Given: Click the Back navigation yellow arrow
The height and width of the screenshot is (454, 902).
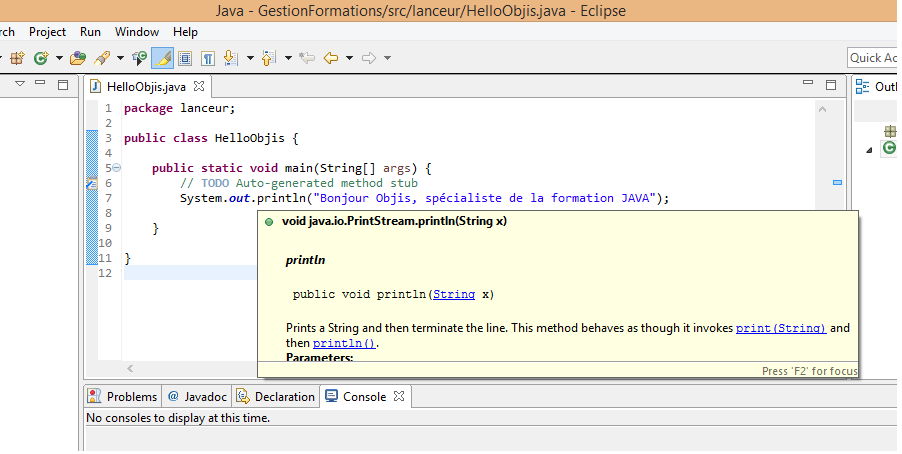Looking at the screenshot, I should 331,58.
